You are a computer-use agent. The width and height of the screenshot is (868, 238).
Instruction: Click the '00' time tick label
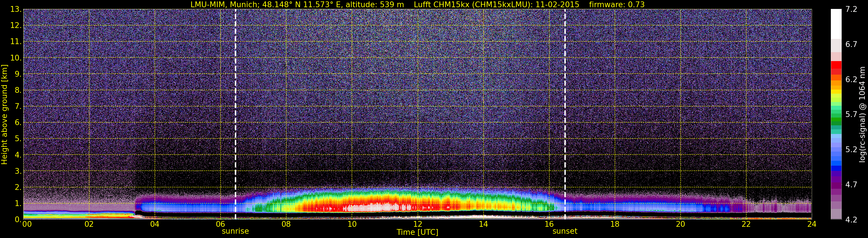[x=27, y=224]
